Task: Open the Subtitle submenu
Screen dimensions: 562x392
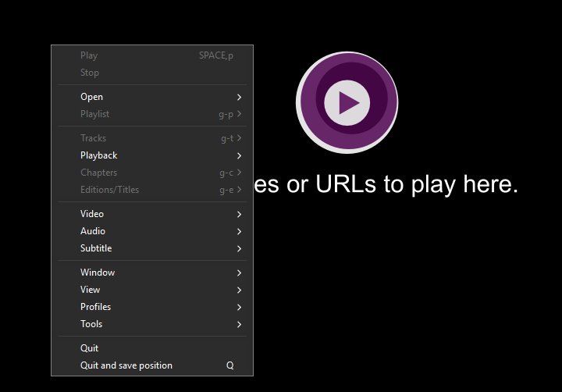Action: point(152,248)
